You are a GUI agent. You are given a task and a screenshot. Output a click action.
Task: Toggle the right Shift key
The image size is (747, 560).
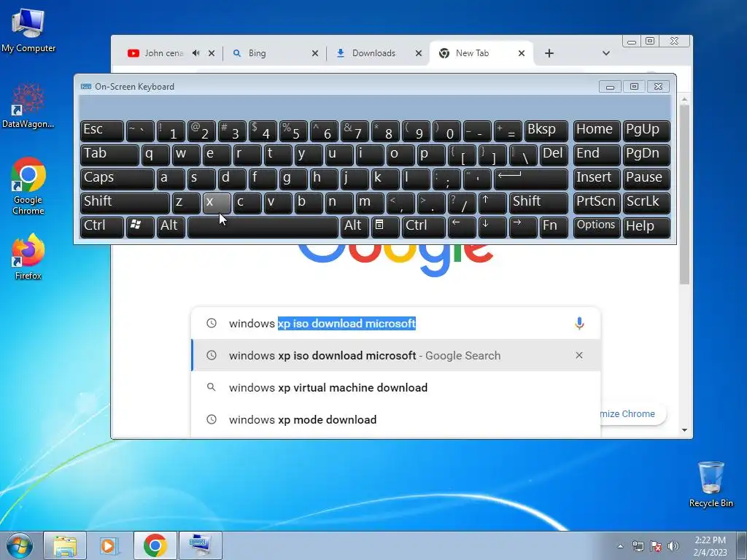coord(538,203)
